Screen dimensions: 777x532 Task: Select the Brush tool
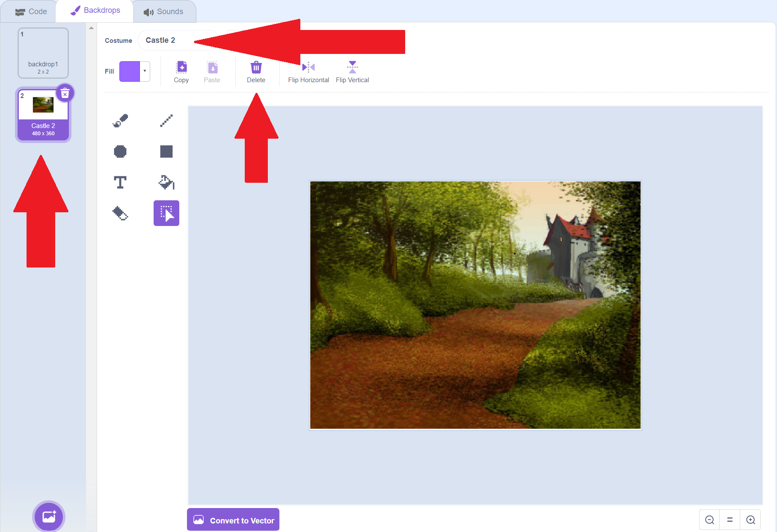[x=120, y=121]
